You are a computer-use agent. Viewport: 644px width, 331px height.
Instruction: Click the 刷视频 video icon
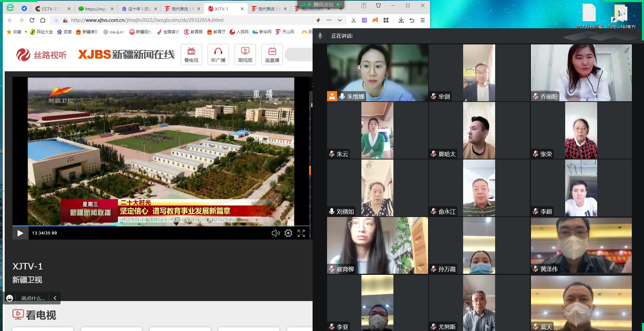[x=245, y=54]
